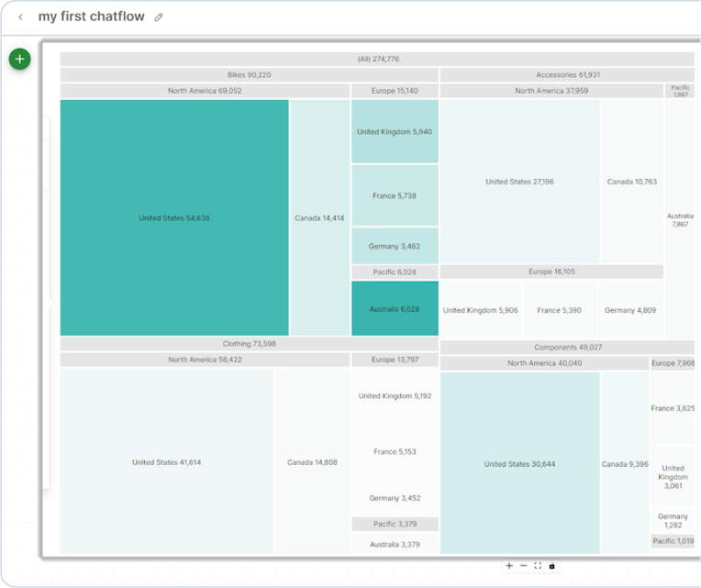Viewport: 701px width, 588px height.
Task: Select the 'France 5,390' tile
Action: coord(560,310)
